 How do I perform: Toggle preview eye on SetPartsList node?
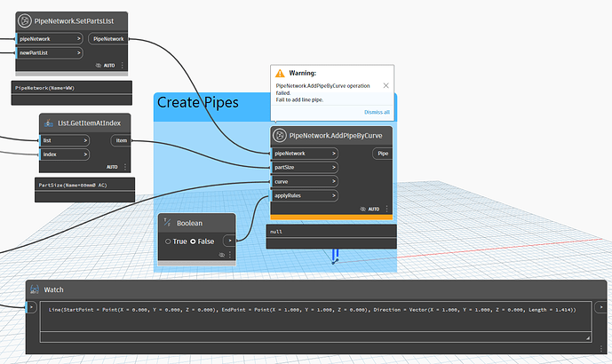click(99, 66)
